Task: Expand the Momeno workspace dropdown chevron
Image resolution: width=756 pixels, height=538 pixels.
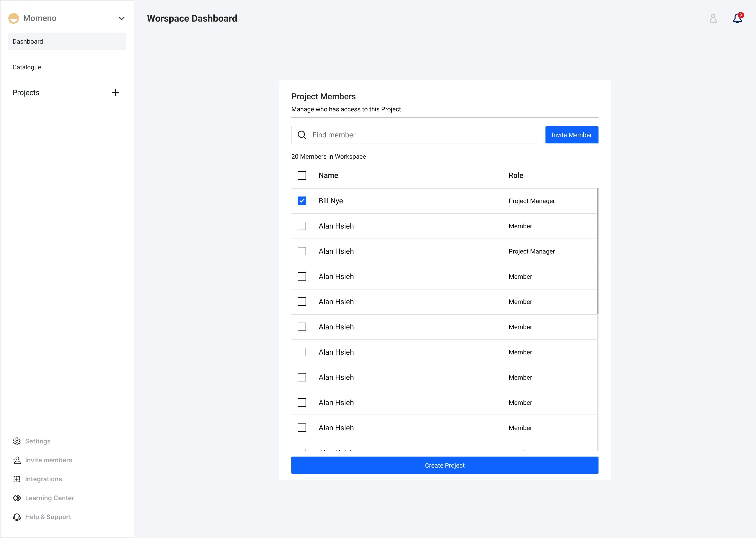Action: pos(122,18)
